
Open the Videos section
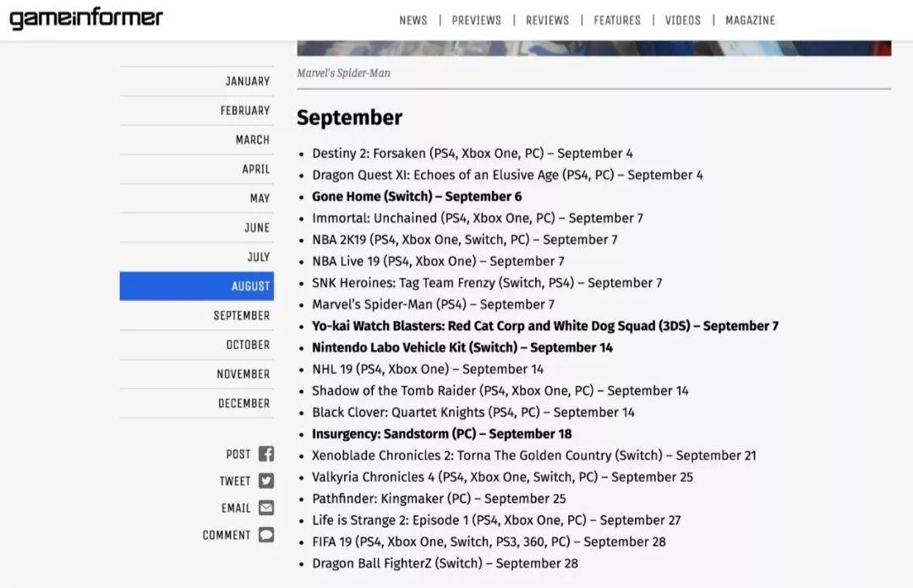point(682,20)
